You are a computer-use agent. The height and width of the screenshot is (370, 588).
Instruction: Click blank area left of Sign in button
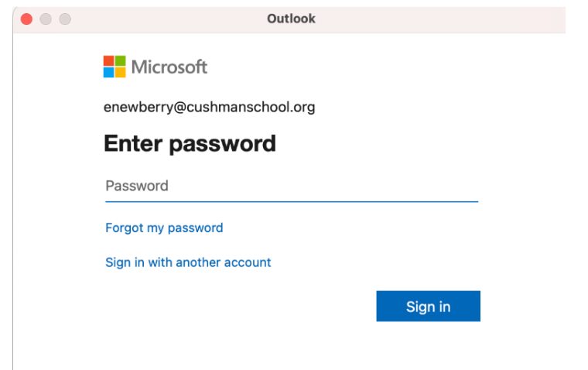232,306
